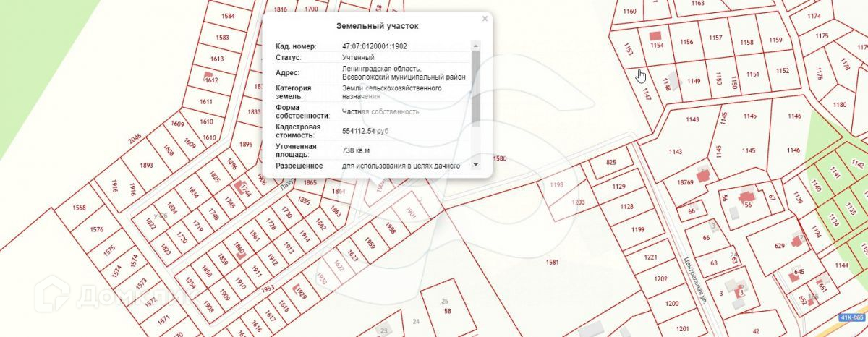868x337 pixels.
Task: Click the popup scrollbar up arrow
Action: pyautogui.click(x=475, y=46)
